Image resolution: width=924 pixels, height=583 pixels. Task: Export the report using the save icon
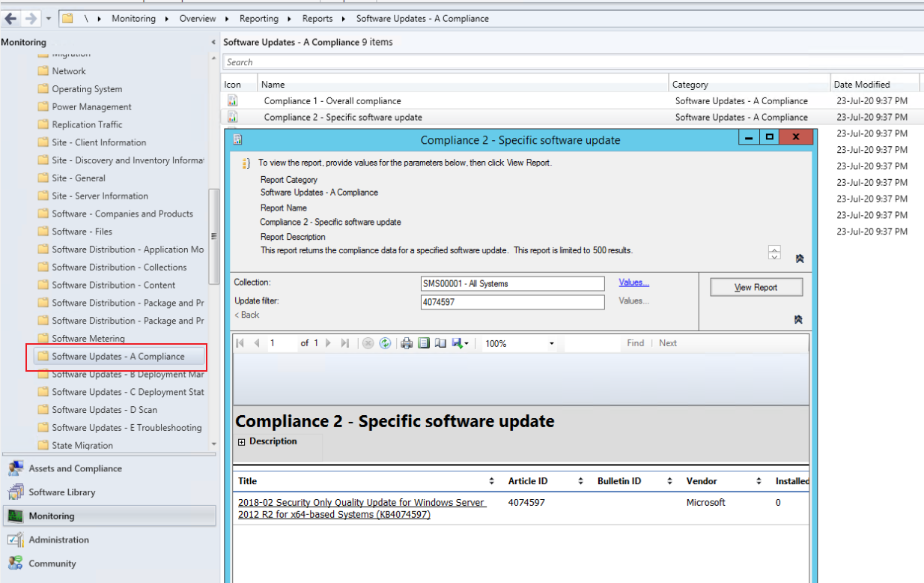[458, 342]
